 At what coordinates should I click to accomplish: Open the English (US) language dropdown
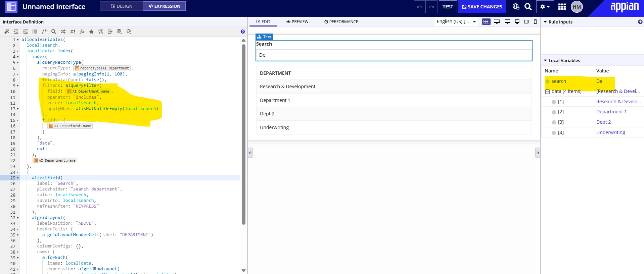pyautogui.click(x=456, y=21)
